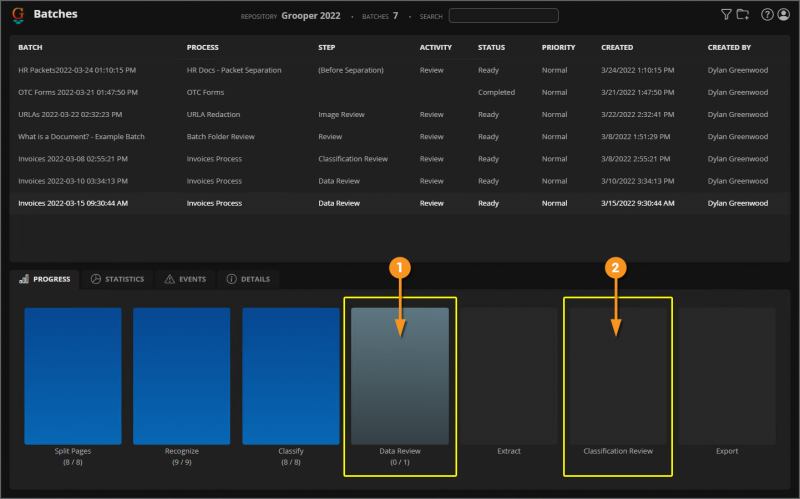Click the Image Review step cell

coord(341,115)
